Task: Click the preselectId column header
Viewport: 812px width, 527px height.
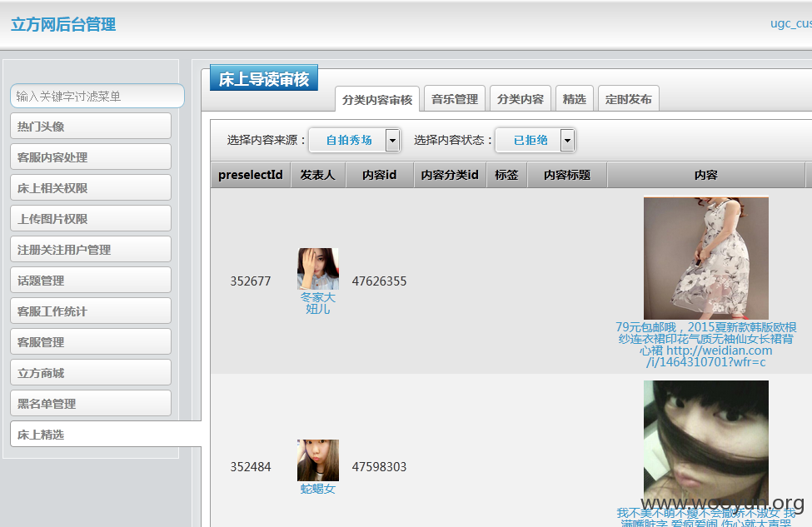Action: click(251, 175)
